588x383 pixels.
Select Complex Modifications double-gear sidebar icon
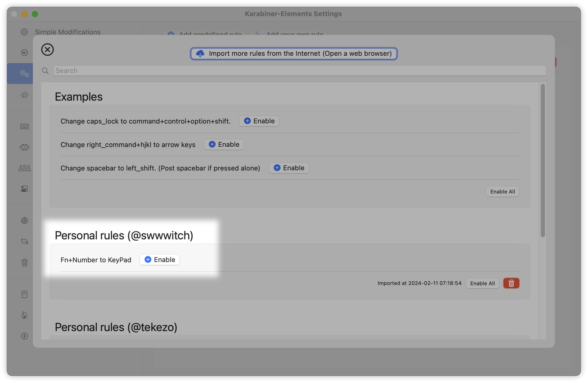25,74
